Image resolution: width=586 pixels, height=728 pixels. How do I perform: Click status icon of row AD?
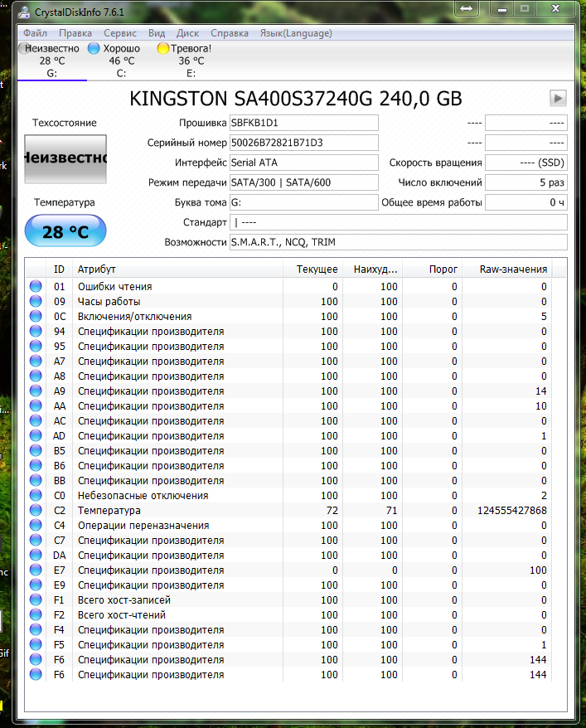coord(36,435)
